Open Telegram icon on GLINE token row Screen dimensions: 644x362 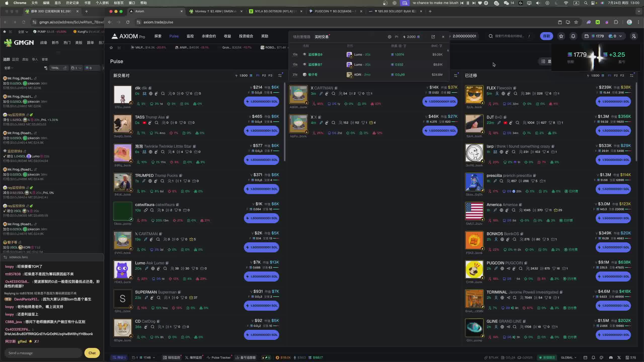(508, 327)
